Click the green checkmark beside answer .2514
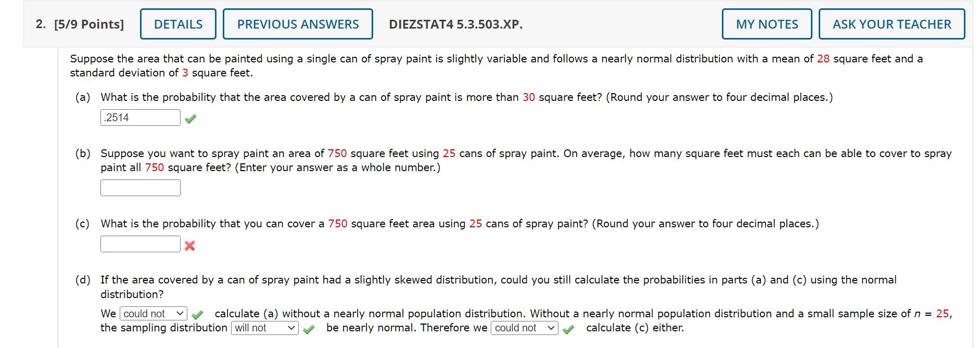 pyautogui.click(x=190, y=119)
